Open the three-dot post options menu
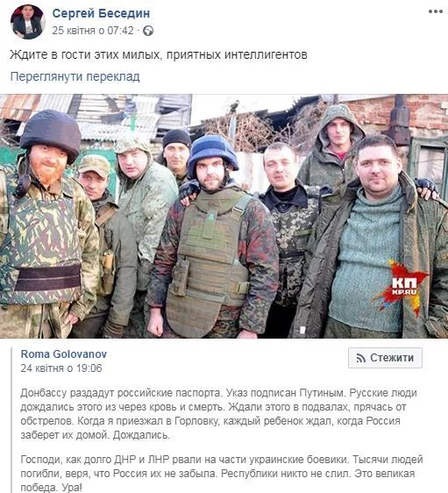 (436, 11)
